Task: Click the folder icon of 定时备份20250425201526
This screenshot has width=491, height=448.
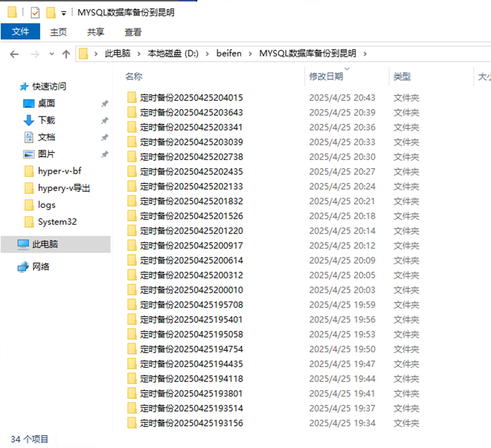Action: [x=132, y=216]
